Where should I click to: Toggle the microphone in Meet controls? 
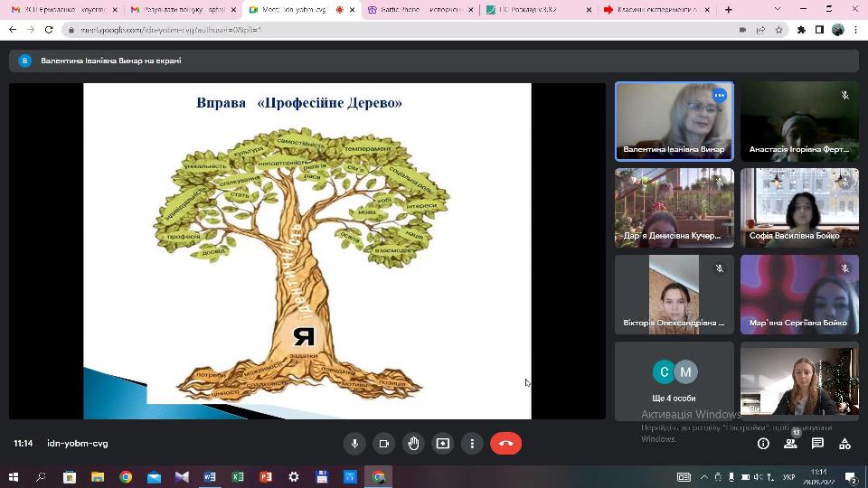[x=354, y=443]
